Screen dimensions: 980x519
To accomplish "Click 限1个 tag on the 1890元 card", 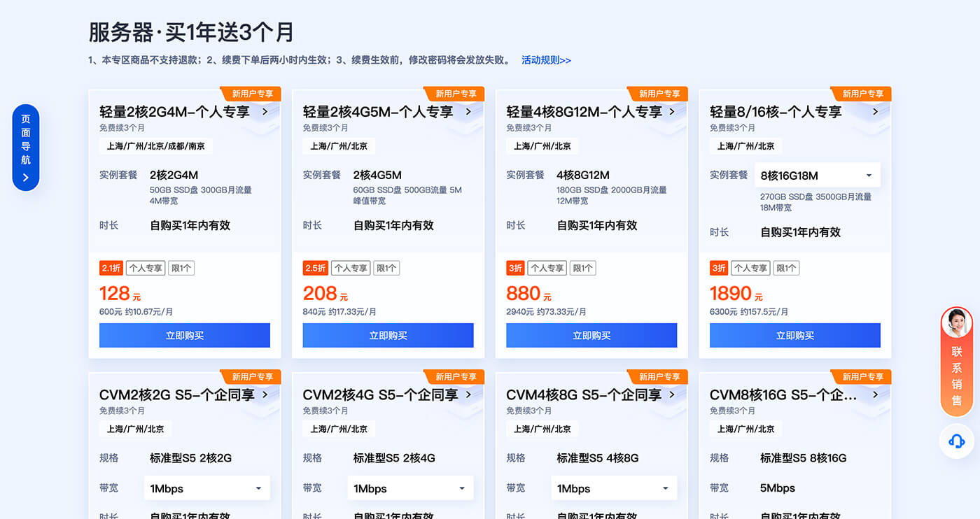I will click(x=787, y=268).
